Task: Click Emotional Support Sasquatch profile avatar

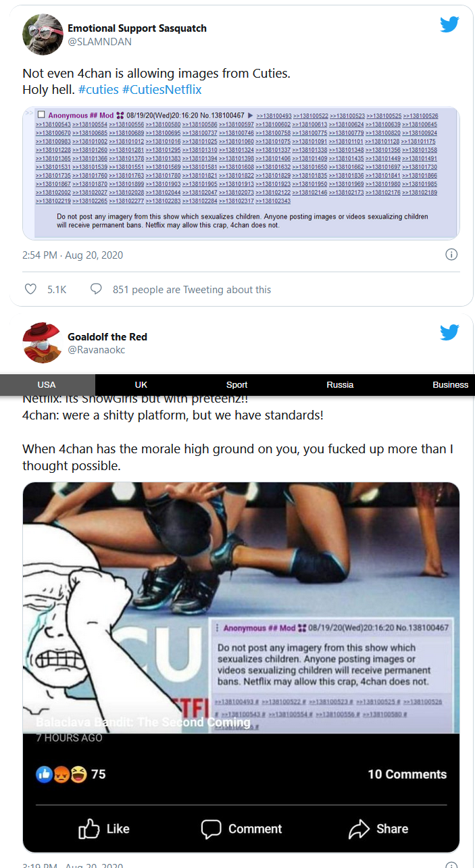Action: [x=43, y=34]
